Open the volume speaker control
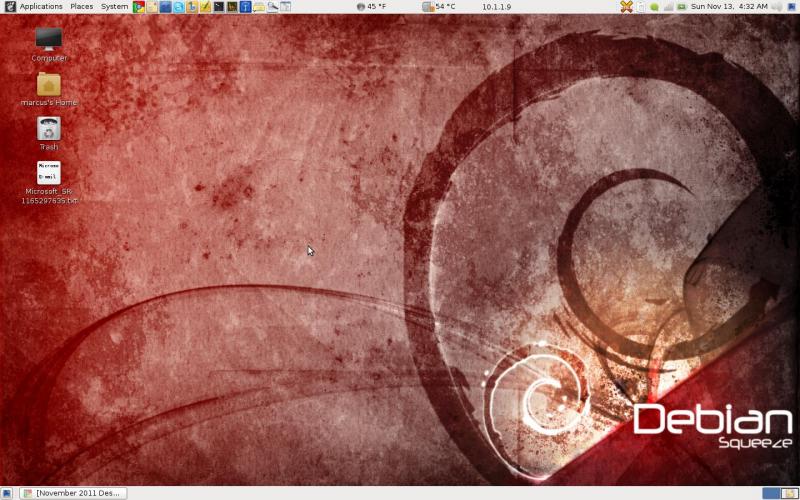Screen dimensions: 800x500 pos(777,7)
